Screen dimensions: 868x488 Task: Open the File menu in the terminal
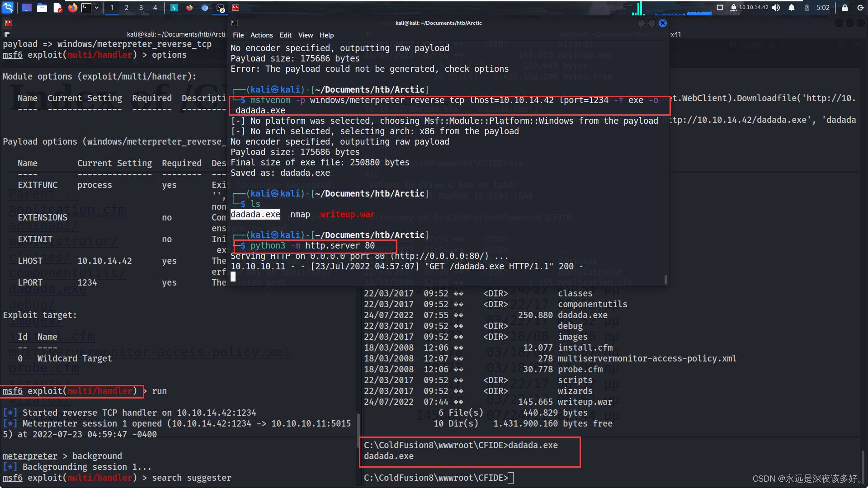pyautogui.click(x=238, y=35)
